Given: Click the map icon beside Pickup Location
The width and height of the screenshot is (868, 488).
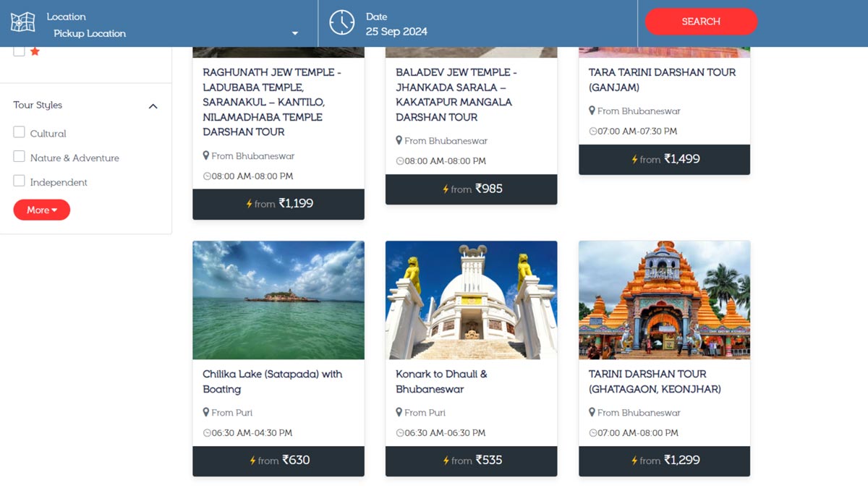Looking at the screenshot, I should tap(22, 22).
